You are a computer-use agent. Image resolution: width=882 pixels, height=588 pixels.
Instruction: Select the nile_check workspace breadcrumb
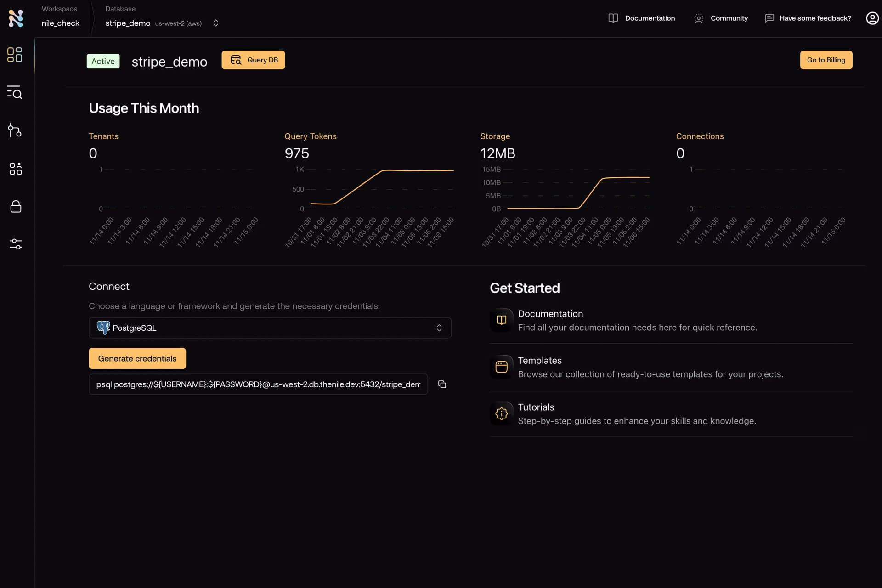[60, 23]
